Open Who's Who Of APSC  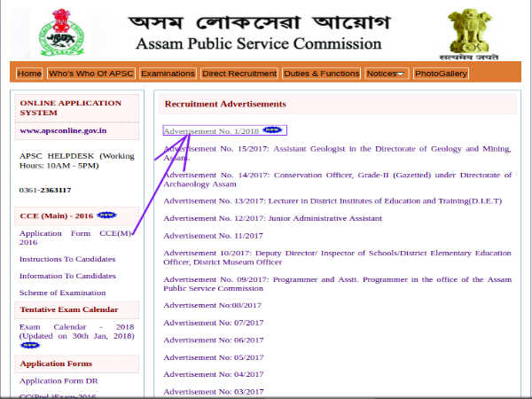(91, 74)
